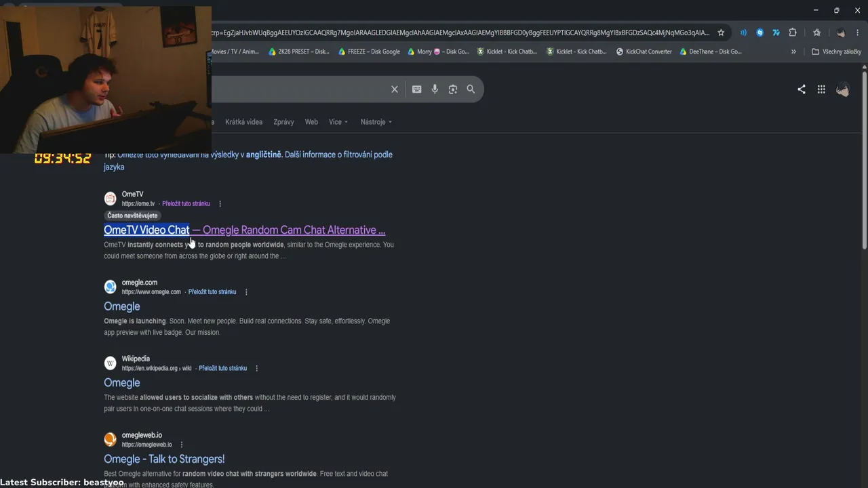Open the 2K26 PRESET Disk bookmark
Viewport: 868px width, 488px height.
(x=299, y=52)
